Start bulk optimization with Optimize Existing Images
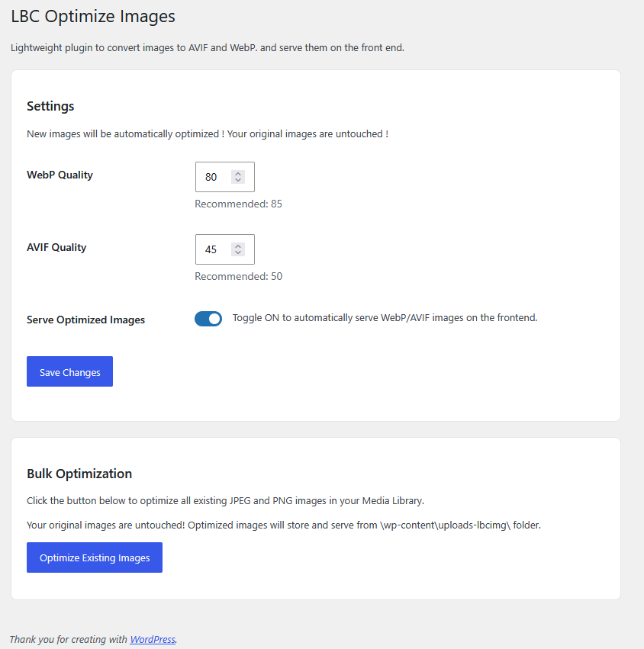This screenshot has height=649, width=644. click(x=95, y=557)
